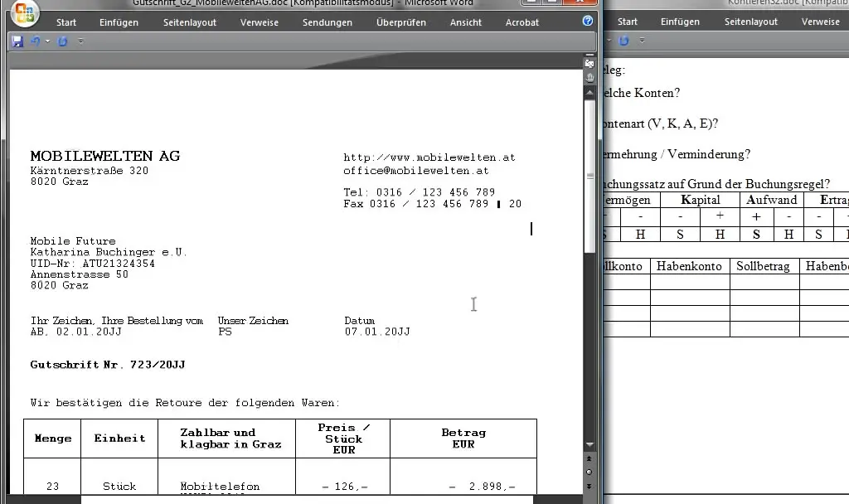Click the AB, 02.01.20JJ order reference
849x504 pixels.
tap(75, 332)
